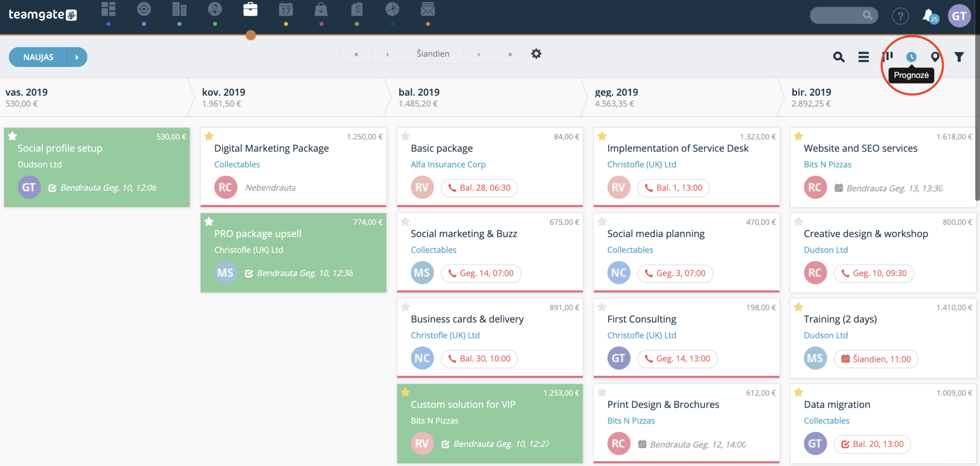
Task: Click the Šiandien, 11:00 activity on Training
Action: [876, 359]
